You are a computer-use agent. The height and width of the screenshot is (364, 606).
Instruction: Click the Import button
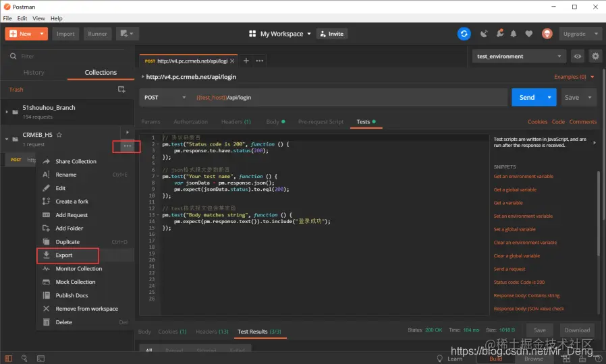pos(65,34)
